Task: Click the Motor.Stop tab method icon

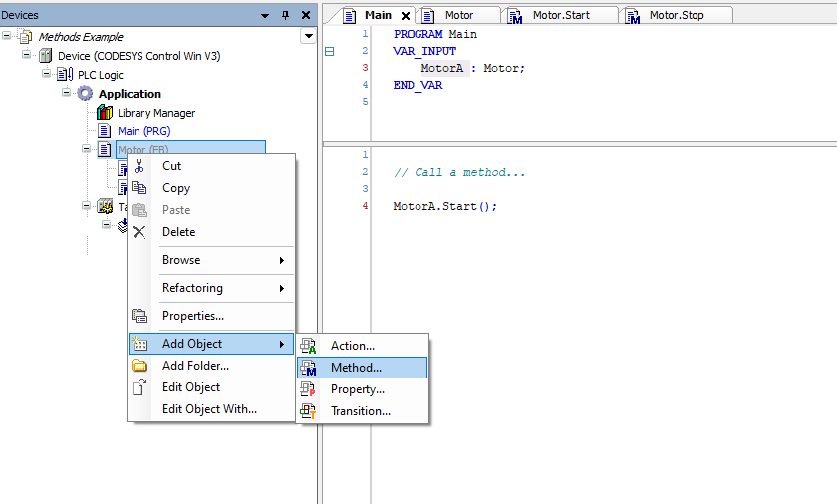Action: (x=633, y=16)
